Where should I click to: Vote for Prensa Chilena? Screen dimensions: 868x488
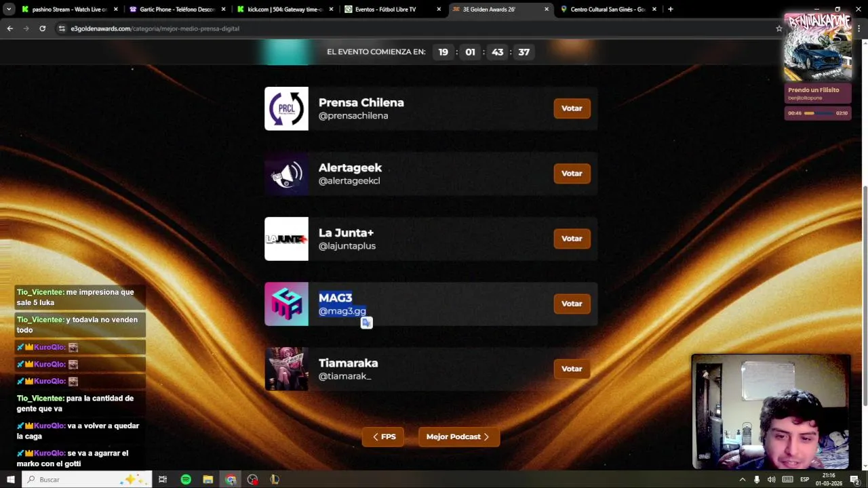(572, 108)
